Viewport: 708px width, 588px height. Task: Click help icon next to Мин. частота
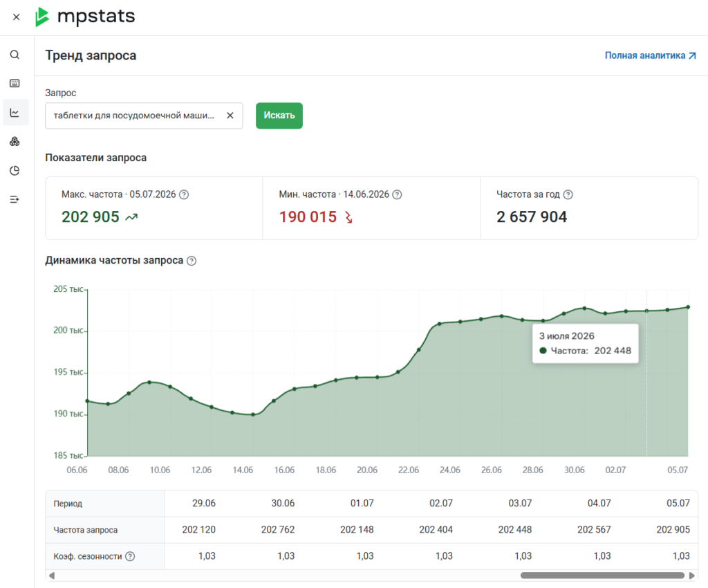[x=397, y=194]
